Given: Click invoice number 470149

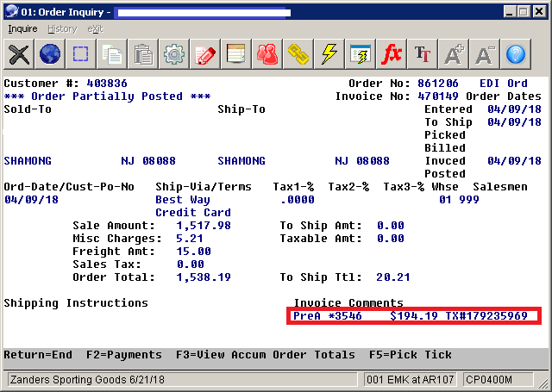Looking at the screenshot, I should [437, 96].
